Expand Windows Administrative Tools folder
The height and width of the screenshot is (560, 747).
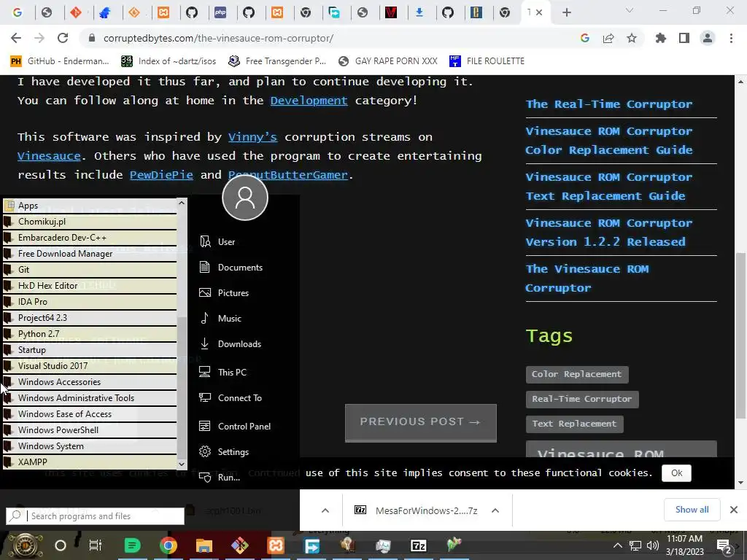click(90, 398)
